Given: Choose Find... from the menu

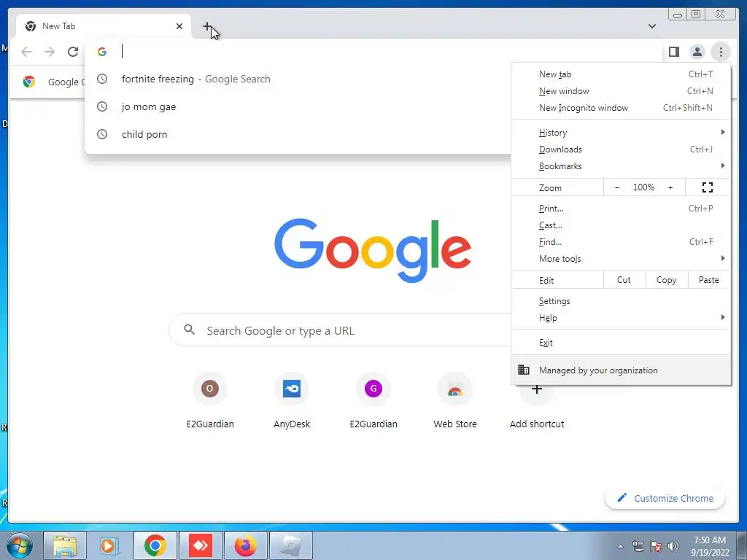Looking at the screenshot, I should click(622, 242).
